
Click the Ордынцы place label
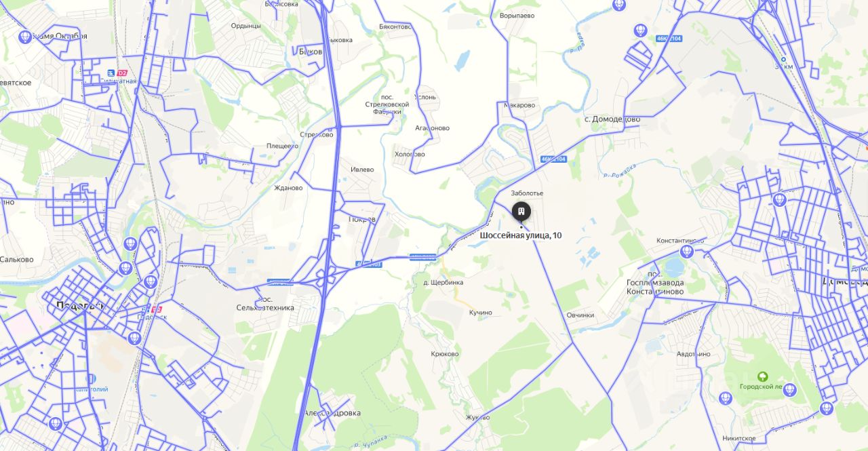(245, 26)
